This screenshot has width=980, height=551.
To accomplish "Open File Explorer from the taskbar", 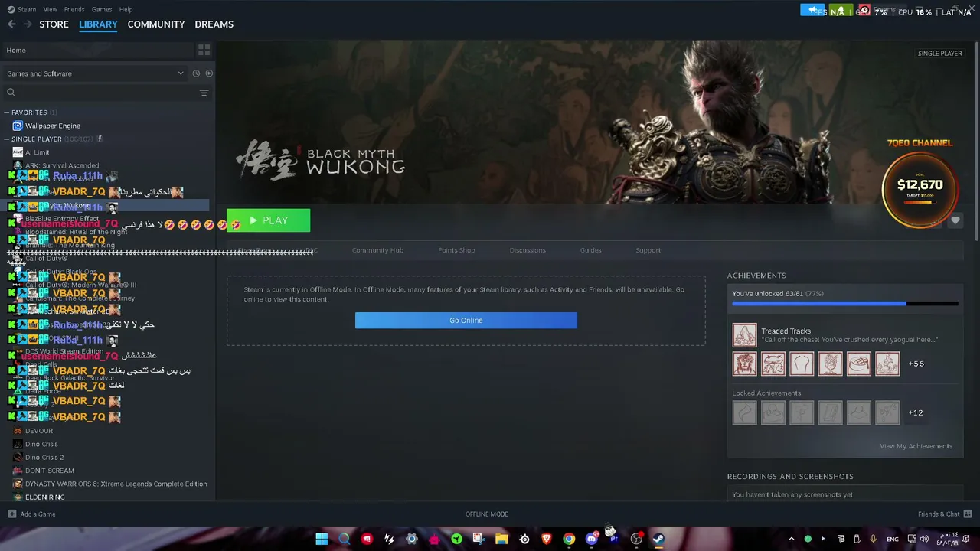I will click(501, 539).
